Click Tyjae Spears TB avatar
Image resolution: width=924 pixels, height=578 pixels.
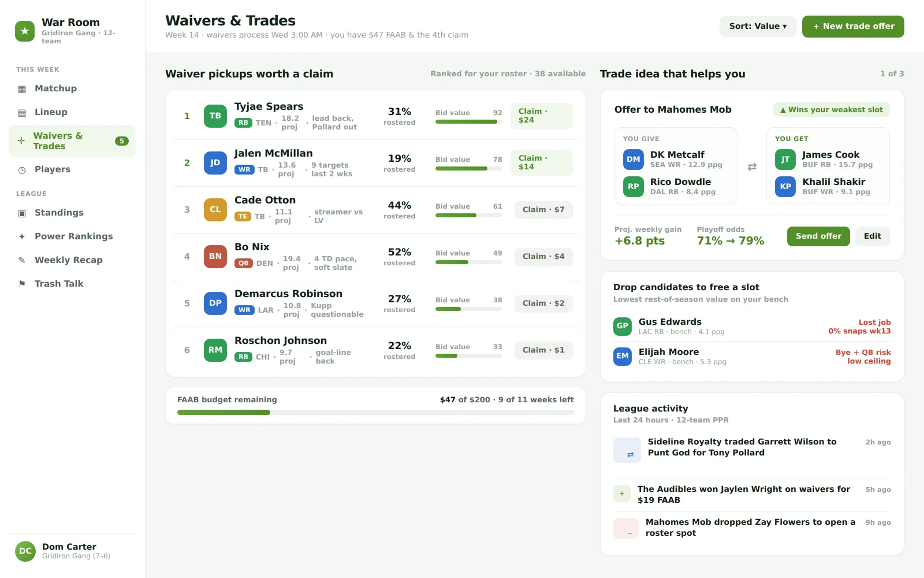coord(215,116)
